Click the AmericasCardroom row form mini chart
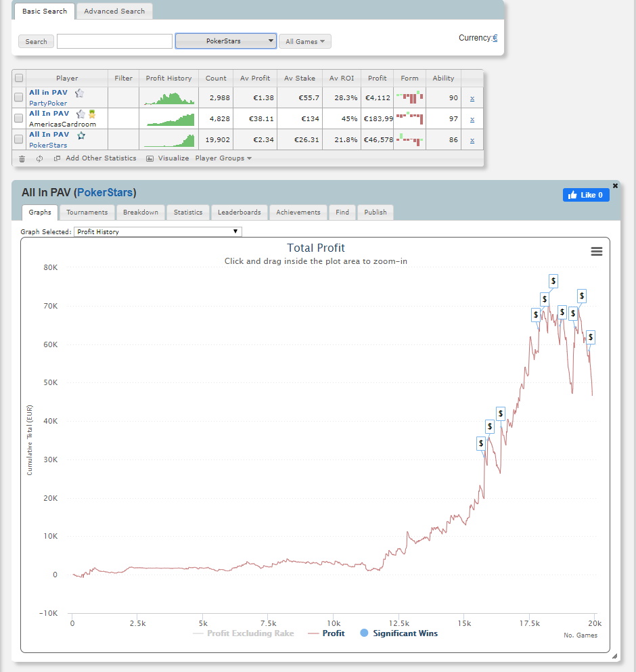Screen dimensions: 636x672 [x=410, y=118]
